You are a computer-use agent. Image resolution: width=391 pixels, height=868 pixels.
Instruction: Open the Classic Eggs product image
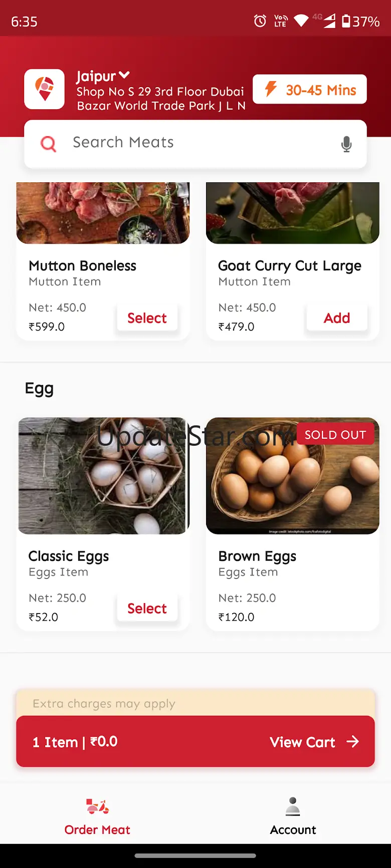(103, 476)
